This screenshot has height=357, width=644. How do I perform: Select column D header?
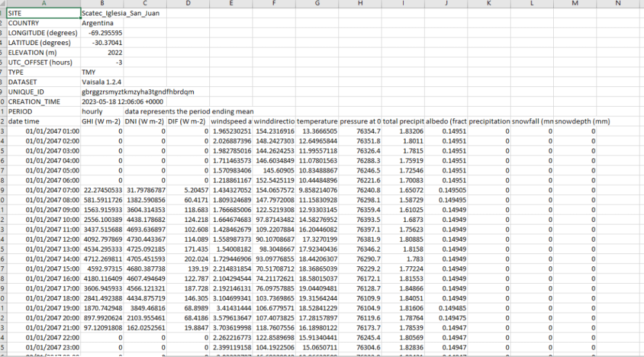click(187, 4)
